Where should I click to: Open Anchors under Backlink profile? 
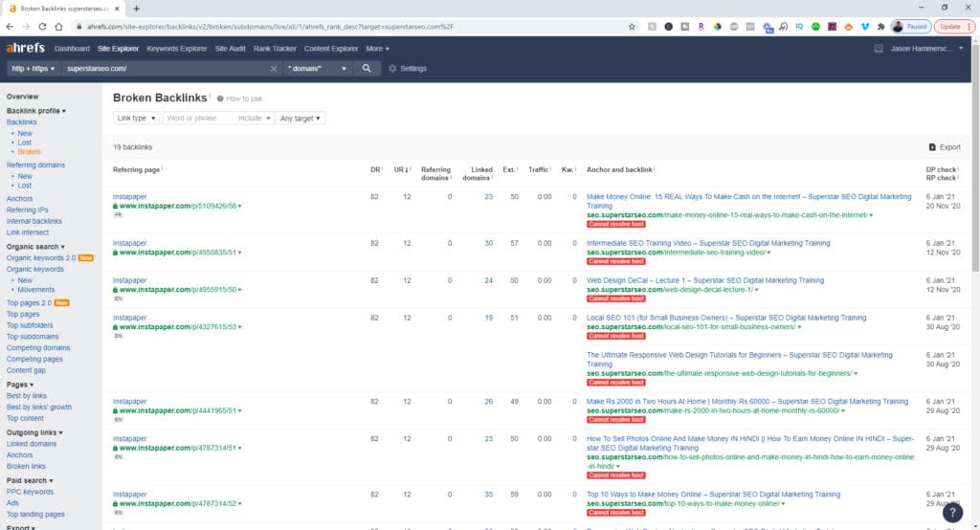[x=19, y=199]
